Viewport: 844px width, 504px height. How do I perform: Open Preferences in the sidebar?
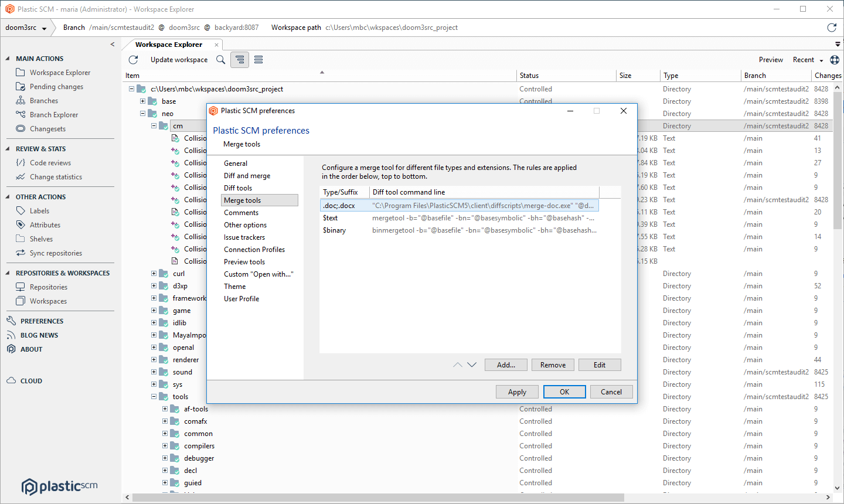42,321
